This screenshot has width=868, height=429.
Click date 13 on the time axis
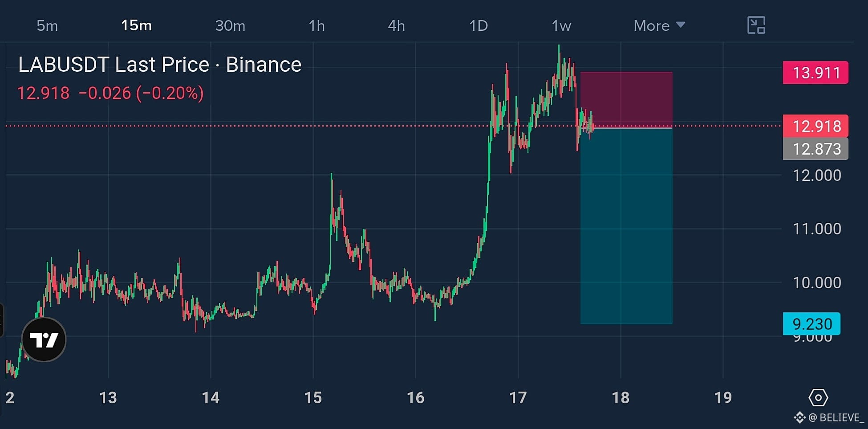(108, 398)
